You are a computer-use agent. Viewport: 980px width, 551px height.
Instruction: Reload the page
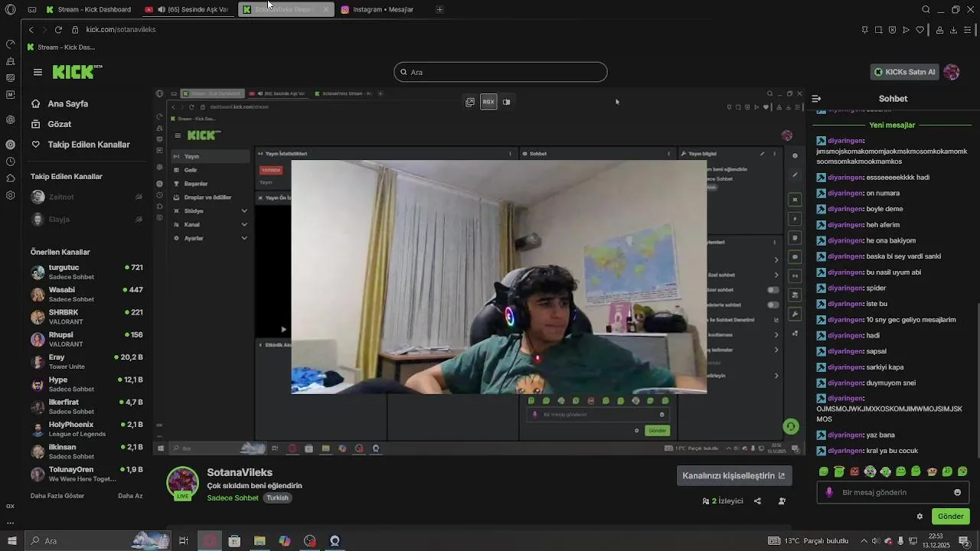point(58,30)
